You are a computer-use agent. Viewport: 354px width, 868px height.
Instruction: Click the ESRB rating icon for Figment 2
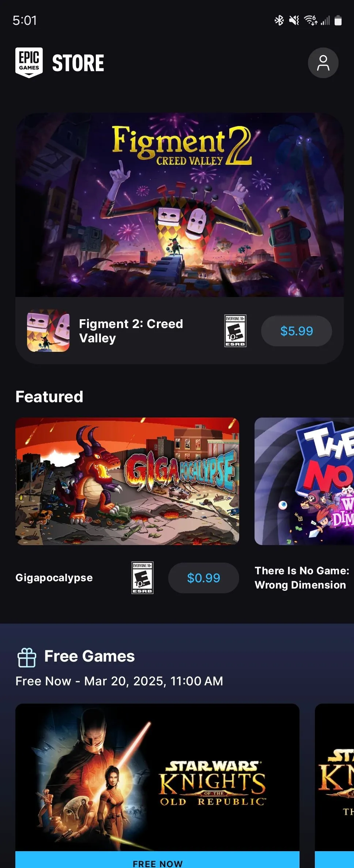[235, 331]
